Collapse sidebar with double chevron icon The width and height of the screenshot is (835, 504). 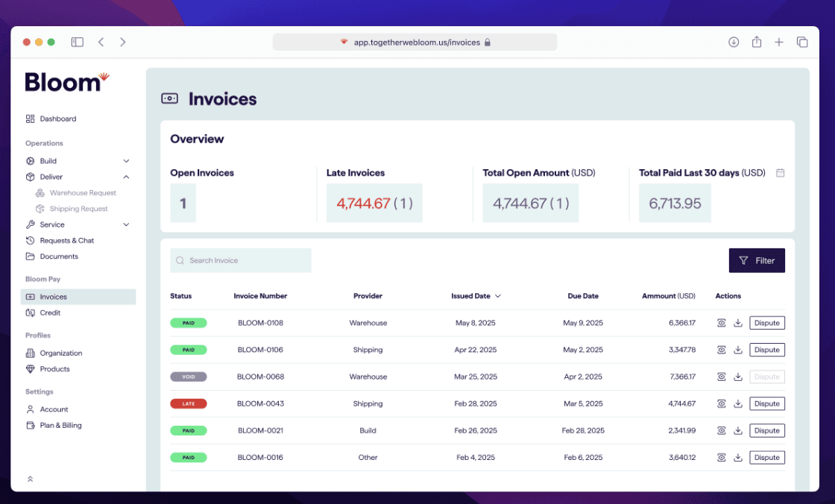tap(31, 479)
